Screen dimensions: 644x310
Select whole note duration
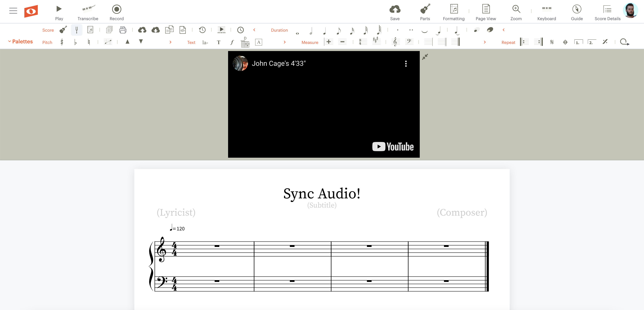pyautogui.click(x=297, y=33)
